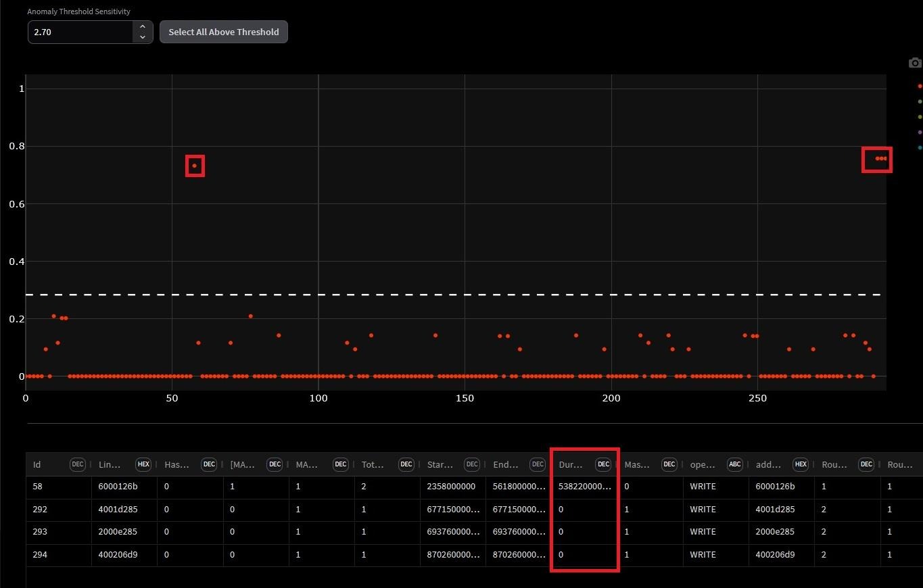Toggle the yellow legend series marker
Image resolution: width=923 pixels, height=588 pixels.
coord(920,117)
